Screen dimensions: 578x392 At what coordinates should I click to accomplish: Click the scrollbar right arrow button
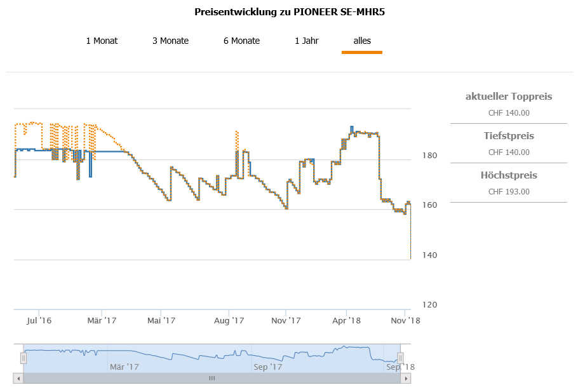[x=405, y=378]
